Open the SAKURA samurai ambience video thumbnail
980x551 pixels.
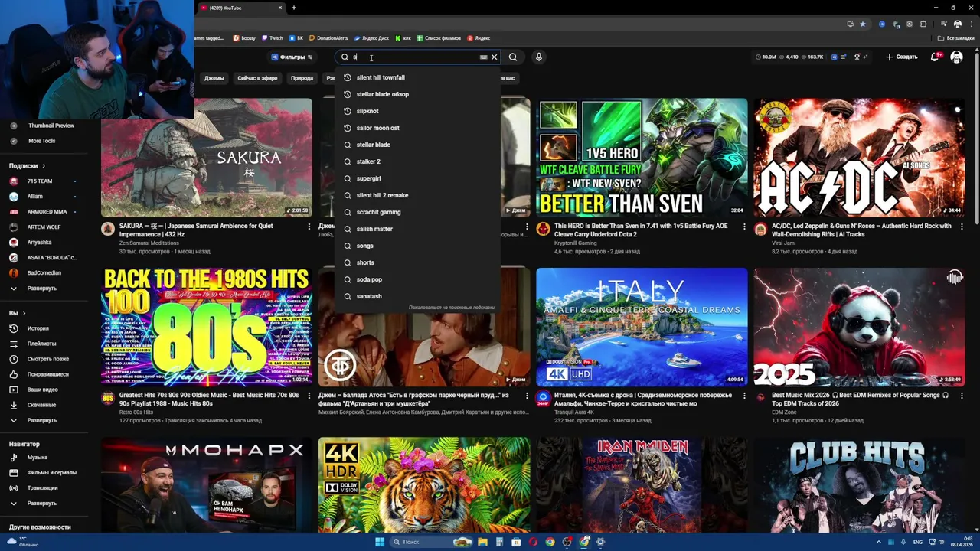(207, 158)
